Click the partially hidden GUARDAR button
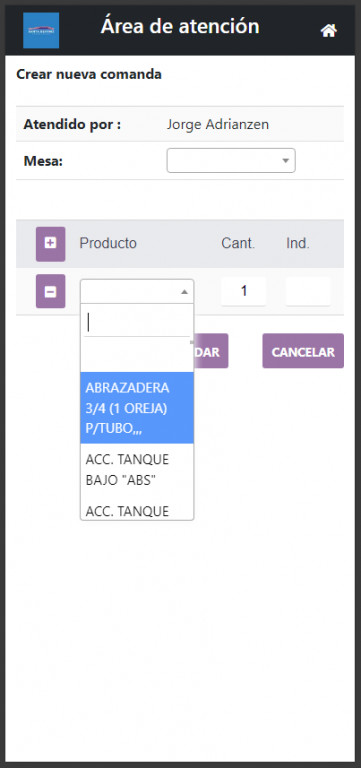Screen dimensions: 361x768 point(211,351)
